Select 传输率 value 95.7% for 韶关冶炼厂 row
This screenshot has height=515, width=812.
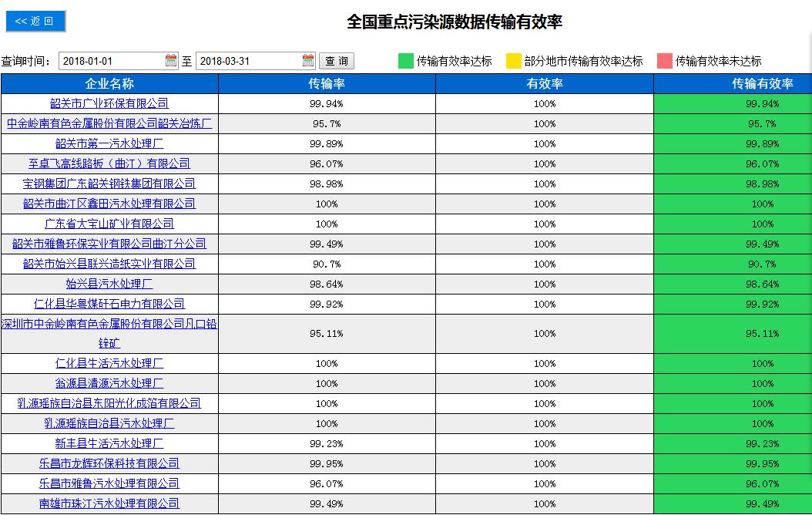point(327,124)
